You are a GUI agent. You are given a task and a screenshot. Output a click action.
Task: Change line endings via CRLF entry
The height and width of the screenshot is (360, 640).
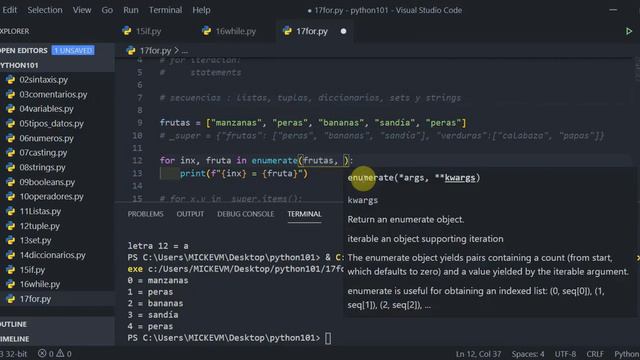click(x=595, y=354)
